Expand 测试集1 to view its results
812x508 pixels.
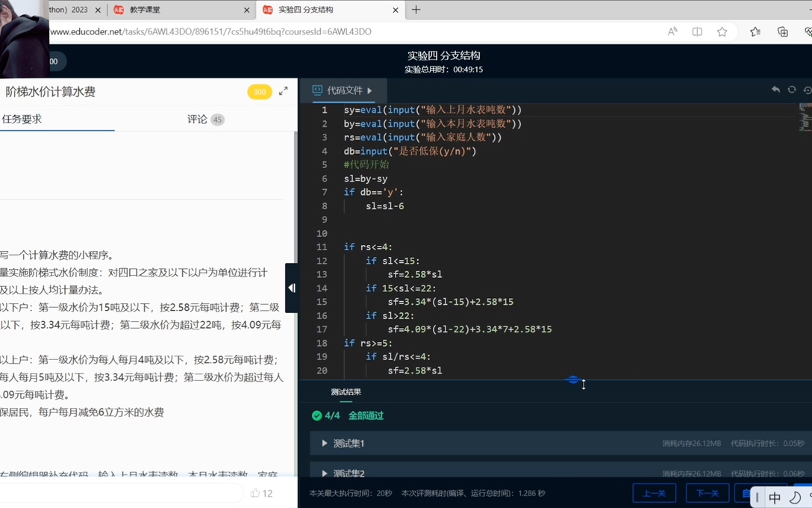point(345,442)
